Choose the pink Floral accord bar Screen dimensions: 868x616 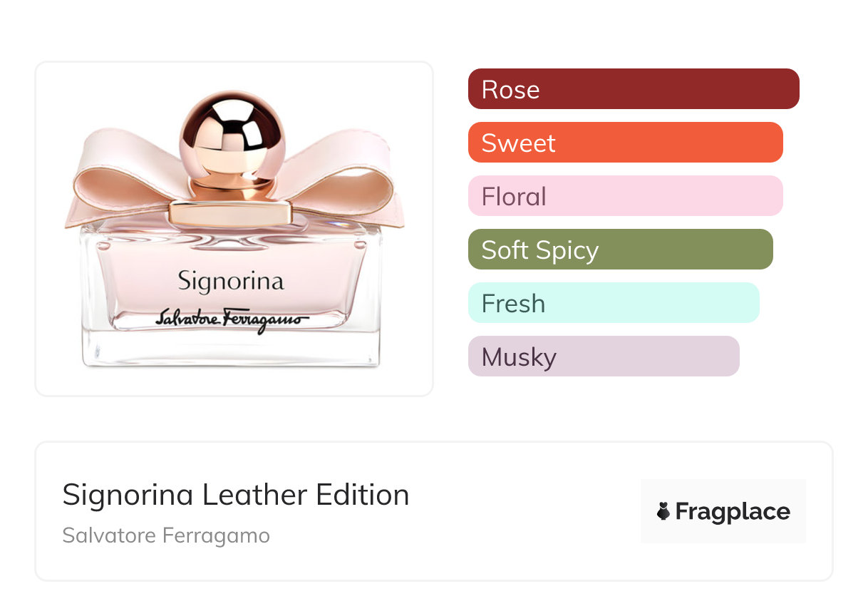[625, 196]
